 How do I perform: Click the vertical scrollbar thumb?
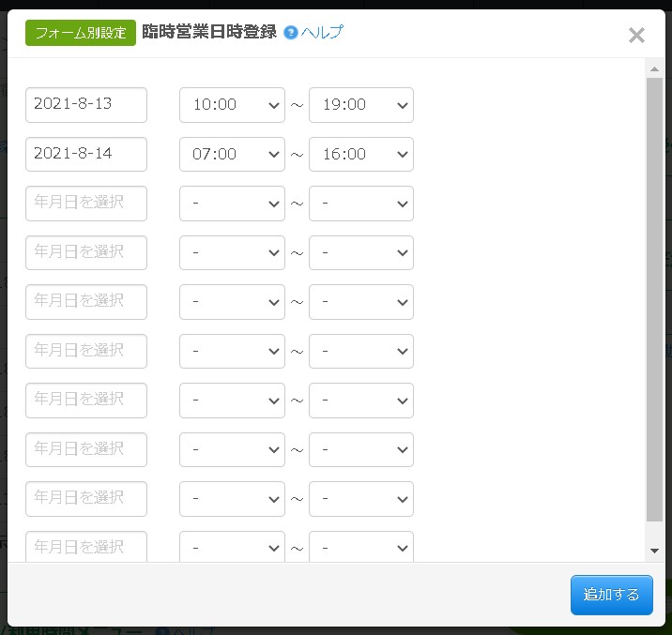click(x=654, y=300)
